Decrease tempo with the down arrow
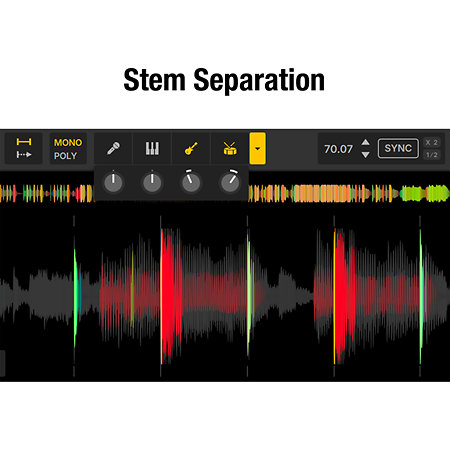450x450 pixels. 366,155
